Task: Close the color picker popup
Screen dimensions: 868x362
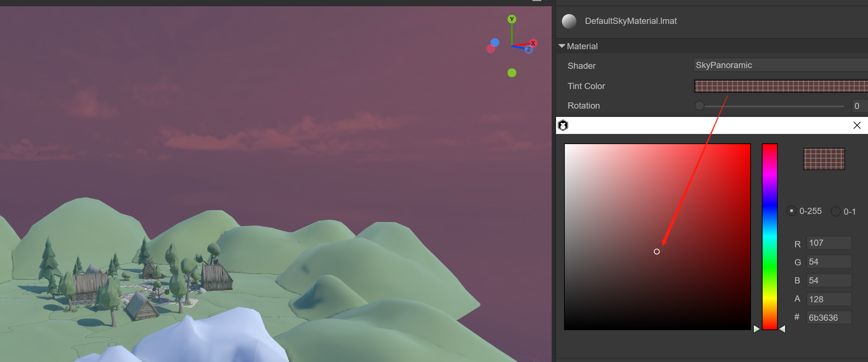Action: [x=857, y=126]
